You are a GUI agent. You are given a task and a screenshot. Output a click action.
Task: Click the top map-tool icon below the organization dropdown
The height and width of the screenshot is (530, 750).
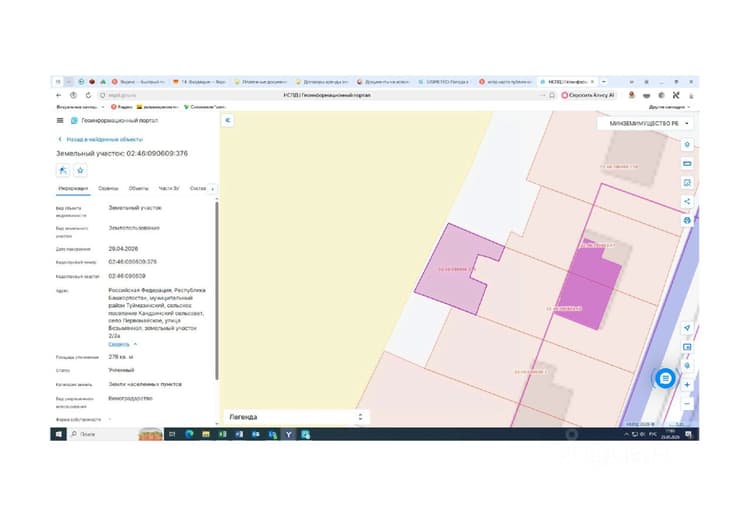point(687,144)
